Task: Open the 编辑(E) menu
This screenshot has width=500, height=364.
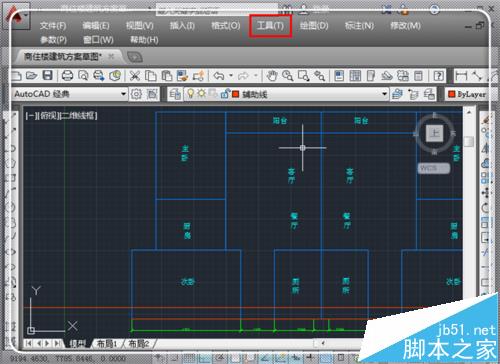Action: point(96,26)
